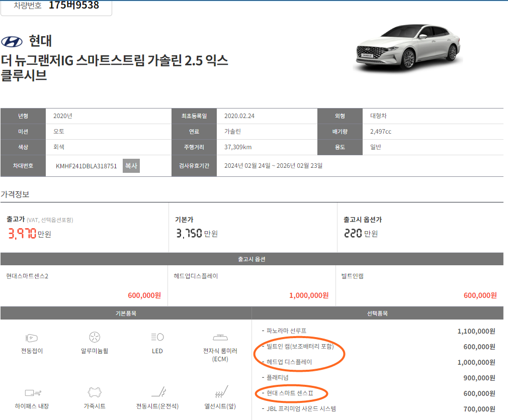Select the 기본가 price 3,750 만원
This screenshot has width=508, height=420.
click(197, 233)
